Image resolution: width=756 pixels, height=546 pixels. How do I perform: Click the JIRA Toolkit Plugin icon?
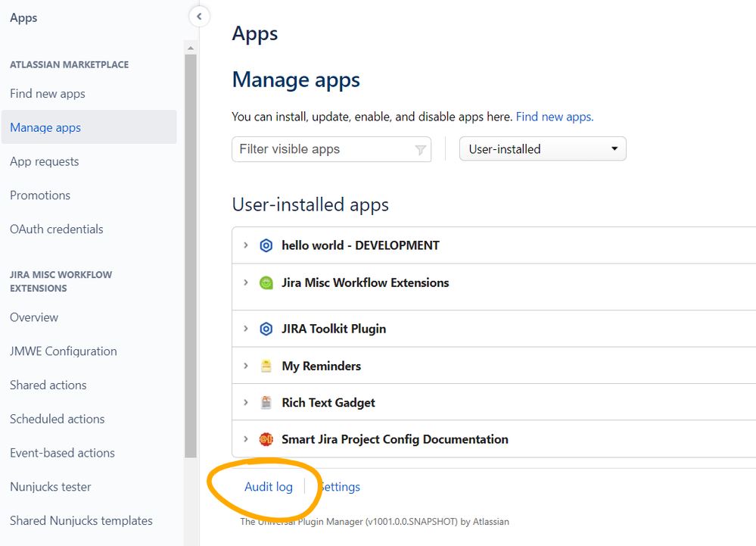(266, 328)
